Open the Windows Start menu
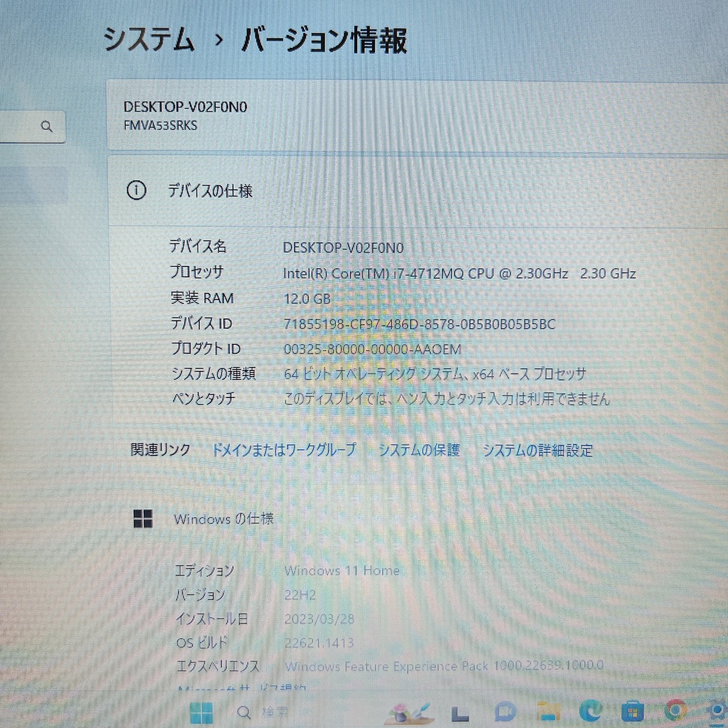This screenshot has height=728, width=728. (201, 713)
